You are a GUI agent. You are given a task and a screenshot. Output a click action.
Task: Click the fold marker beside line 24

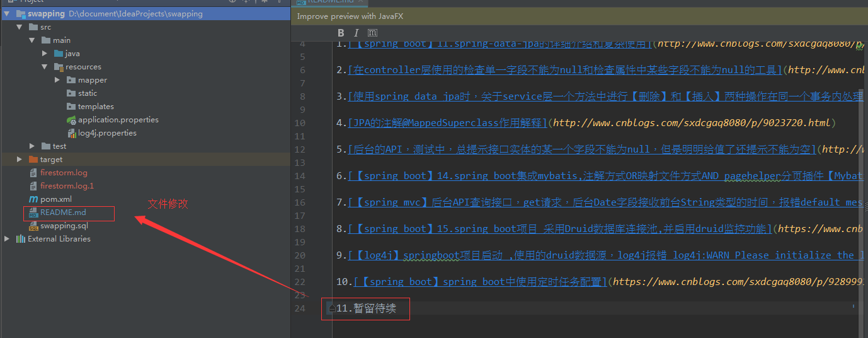pyautogui.click(x=331, y=308)
